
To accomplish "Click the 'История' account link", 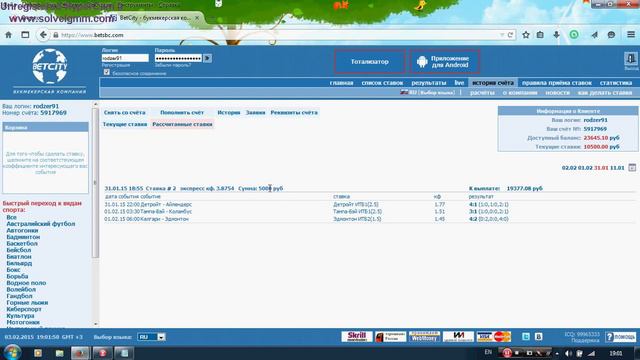I will pos(229,112).
